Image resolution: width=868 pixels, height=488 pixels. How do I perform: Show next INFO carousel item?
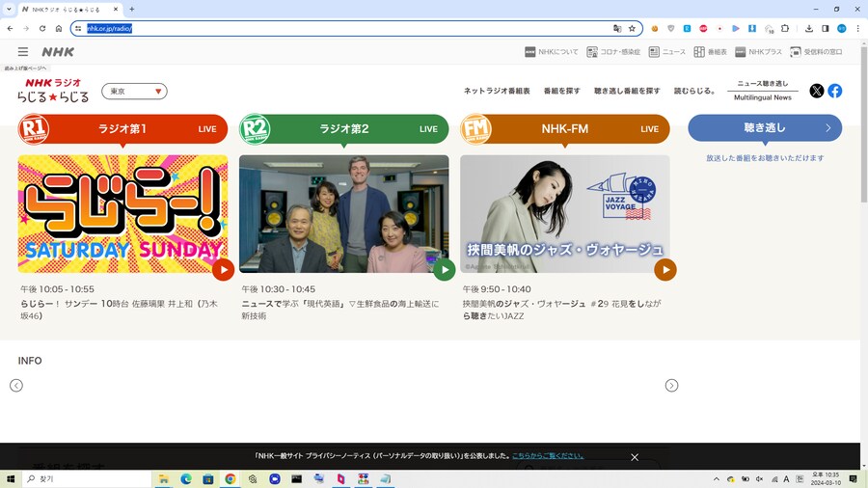671,386
